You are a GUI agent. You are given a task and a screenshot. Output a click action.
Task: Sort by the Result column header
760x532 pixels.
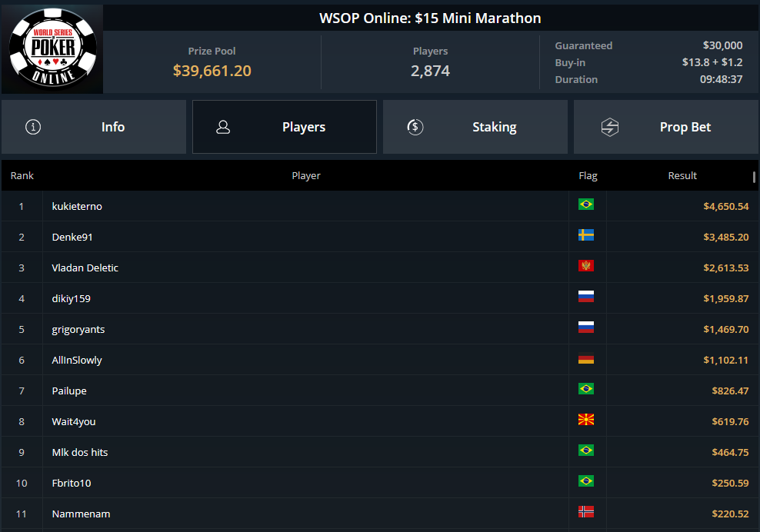pyautogui.click(x=682, y=175)
